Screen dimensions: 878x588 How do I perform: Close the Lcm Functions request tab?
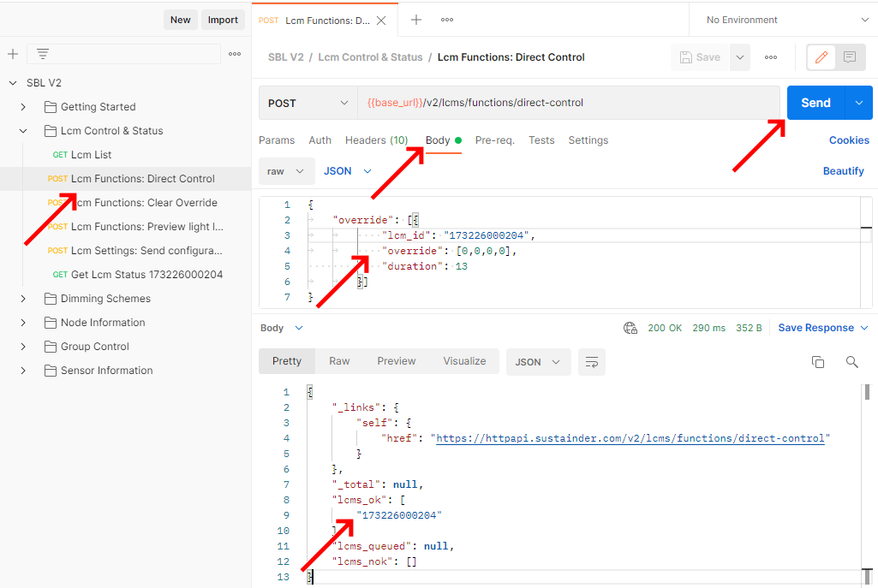coord(381,21)
